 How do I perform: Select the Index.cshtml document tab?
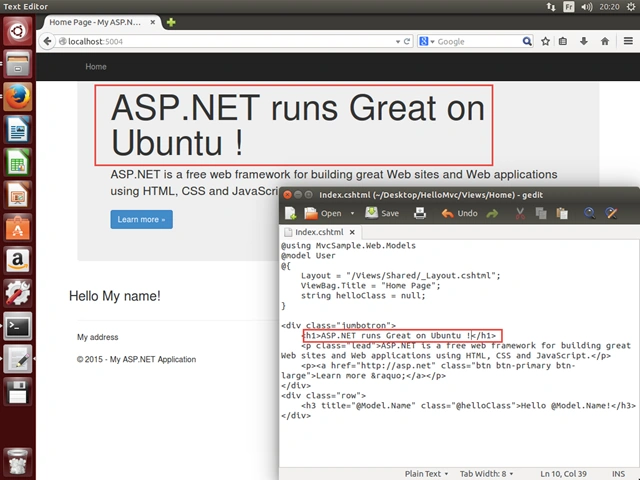(x=319, y=232)
